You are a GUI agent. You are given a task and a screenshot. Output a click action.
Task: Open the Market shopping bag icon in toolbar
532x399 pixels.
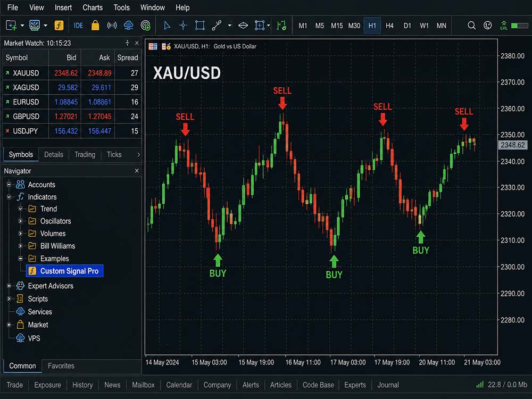[95, 26]
